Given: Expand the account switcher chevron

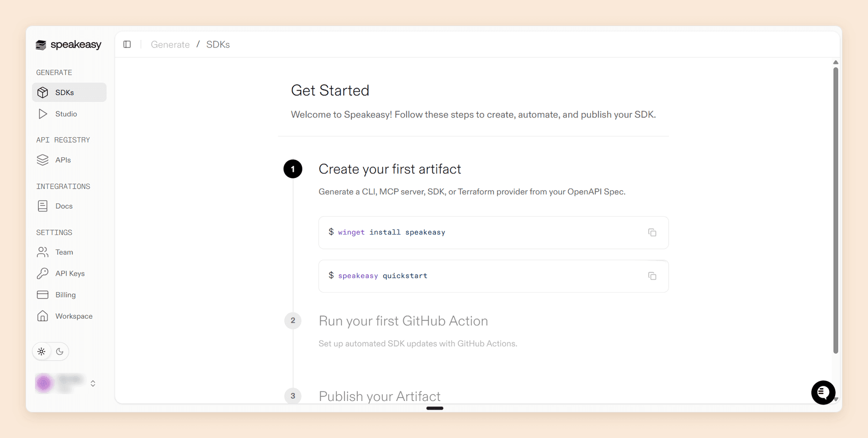Looking at the screenshot, I should (93, 384).
